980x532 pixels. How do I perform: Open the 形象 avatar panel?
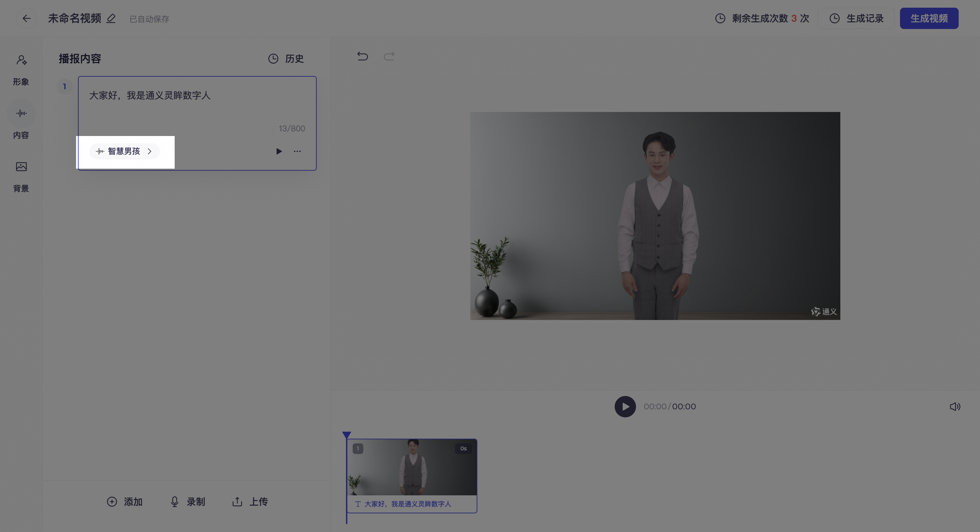tap(21, 70)
